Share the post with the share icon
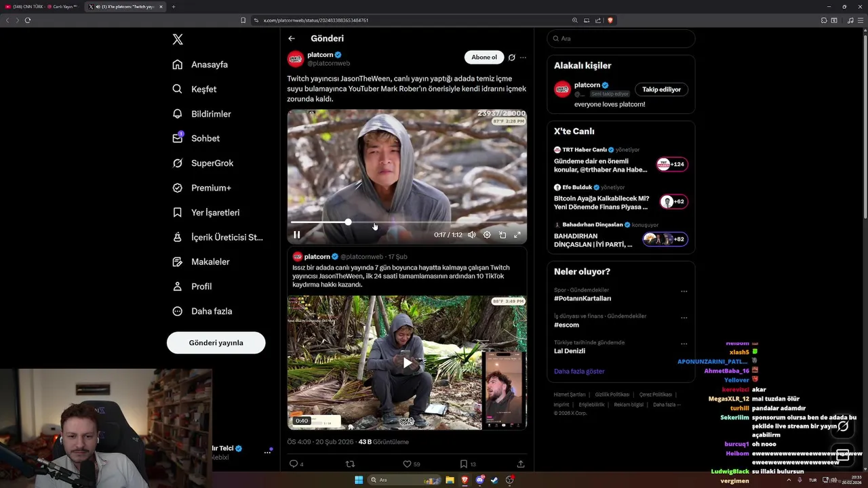 pyautogui.click(x=521, y=464)
